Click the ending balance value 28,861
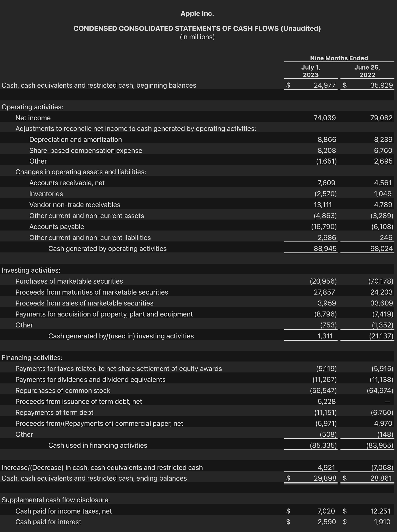The height and width of the screenshot is (532, 397). 381,478
